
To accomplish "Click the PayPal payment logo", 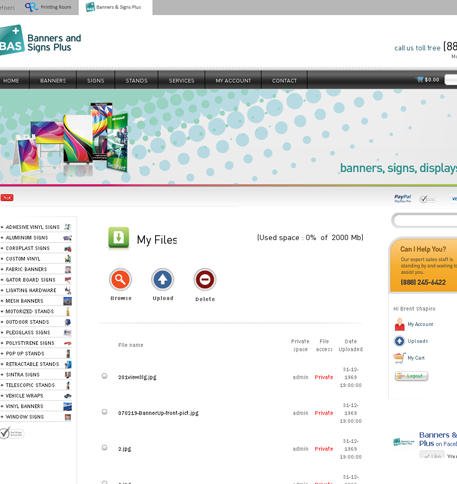I will click(403, 199).
